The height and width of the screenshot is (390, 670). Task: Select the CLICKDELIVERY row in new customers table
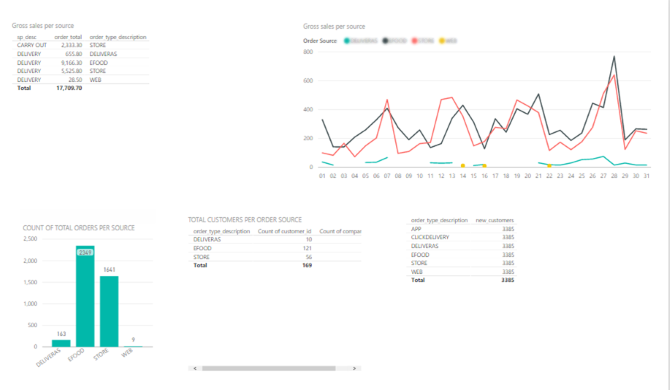tap(461, 238)
